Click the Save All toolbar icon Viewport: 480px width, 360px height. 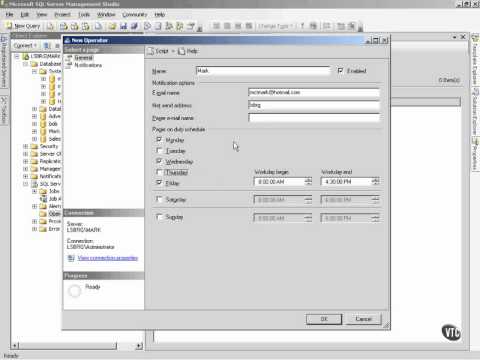click(134, 26)
